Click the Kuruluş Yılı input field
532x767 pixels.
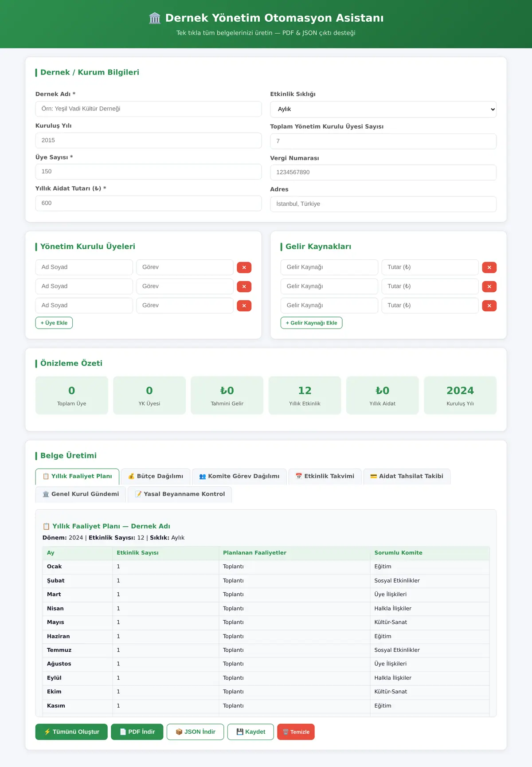149,141
